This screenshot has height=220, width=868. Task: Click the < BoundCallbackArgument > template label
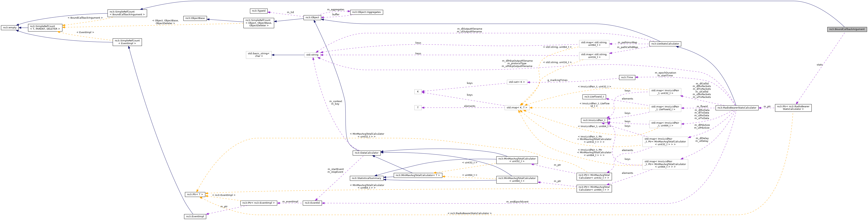(x=85, y=18)
